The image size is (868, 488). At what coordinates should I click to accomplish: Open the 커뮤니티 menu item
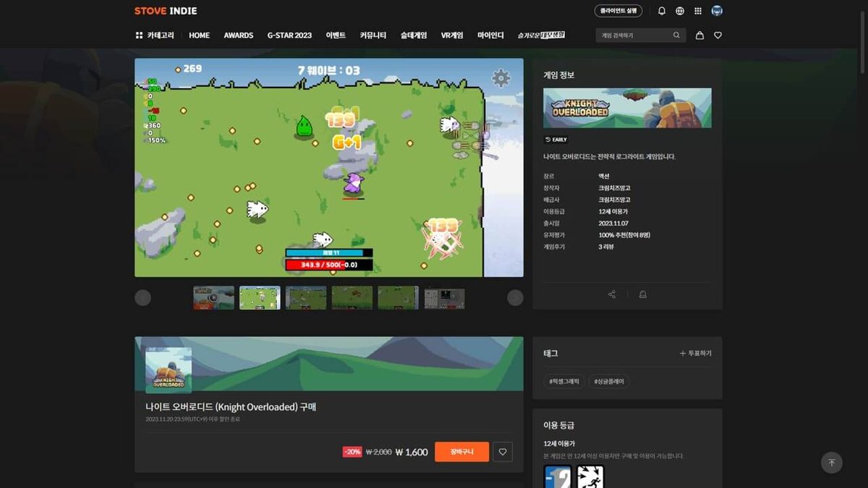[x=373, y=35]
